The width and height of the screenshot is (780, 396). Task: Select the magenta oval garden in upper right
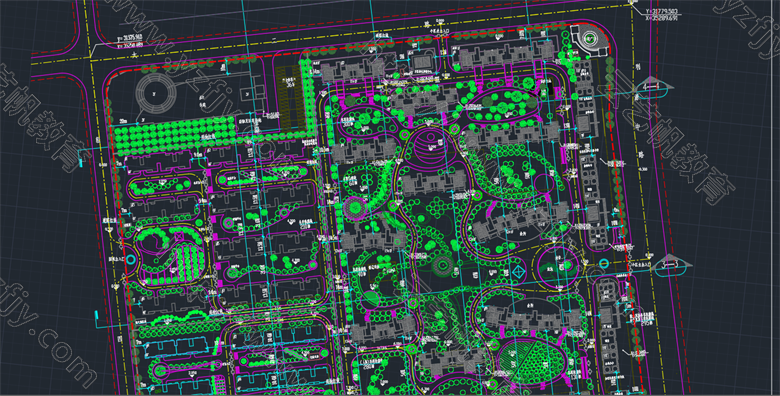click(504, 106)
